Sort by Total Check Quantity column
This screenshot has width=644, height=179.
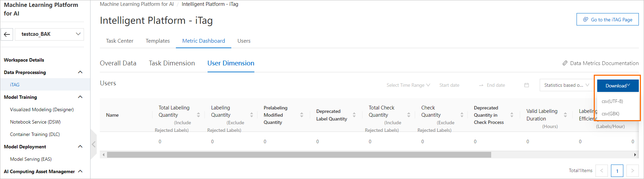(x=409, y=115)
